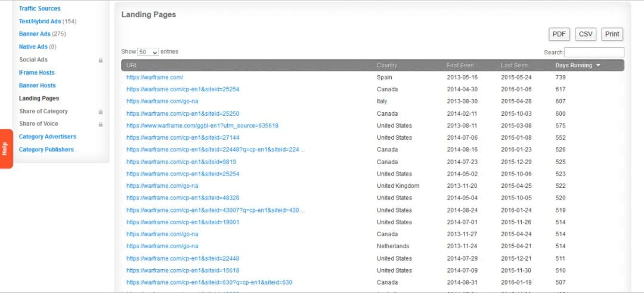
Task: Open Banner Hosts in the sidebar
Action: point(37,85)
